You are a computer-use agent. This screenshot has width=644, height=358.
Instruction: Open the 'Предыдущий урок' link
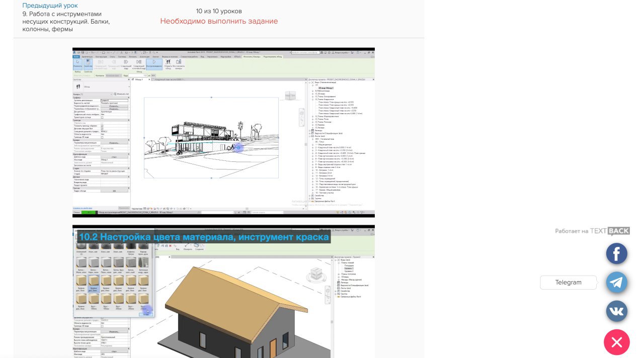[x=50, y=6]
